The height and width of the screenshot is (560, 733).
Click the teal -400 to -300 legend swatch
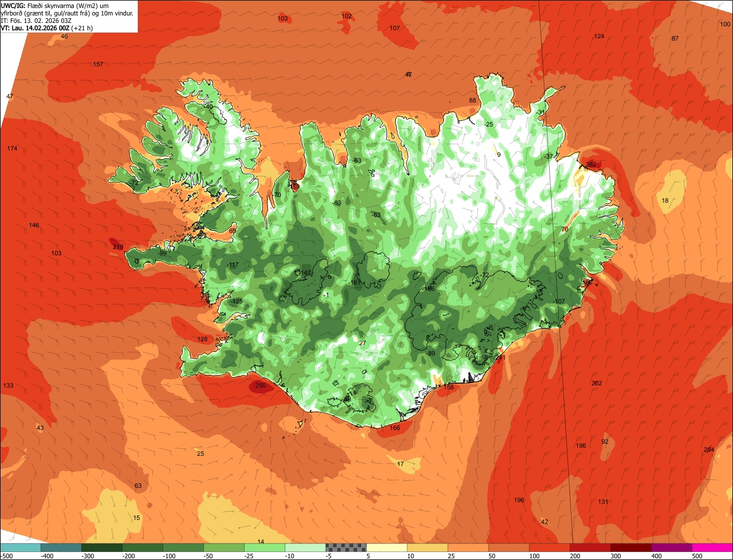61,547
